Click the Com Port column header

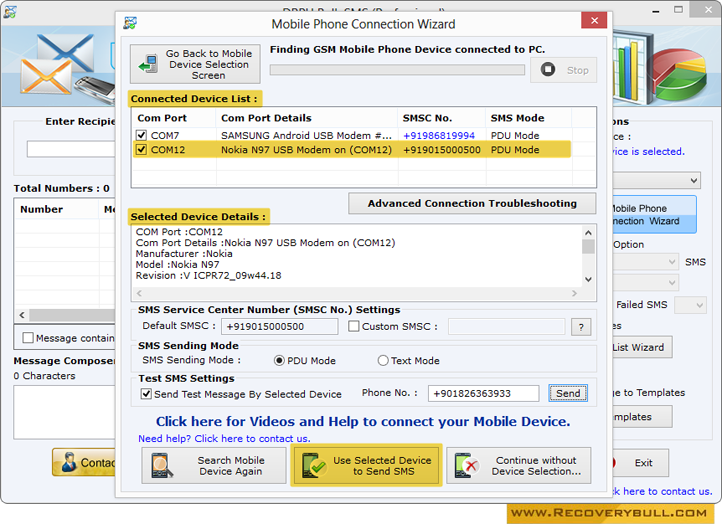point(162,118)
